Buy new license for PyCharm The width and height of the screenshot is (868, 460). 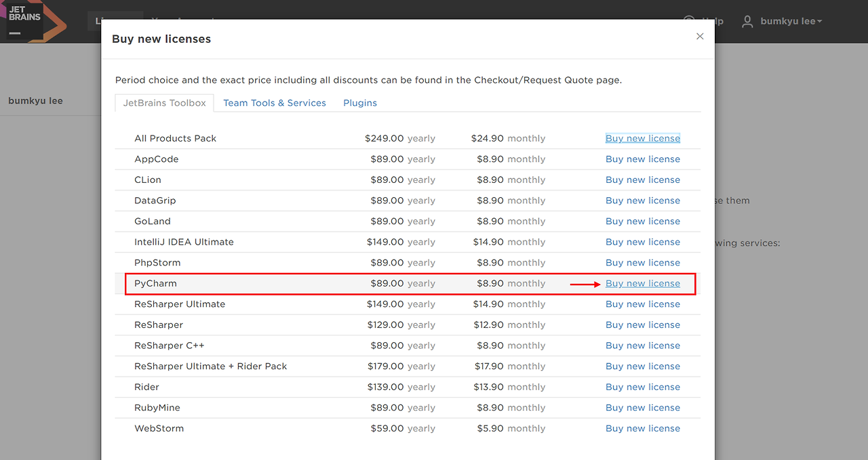[643, 283]
